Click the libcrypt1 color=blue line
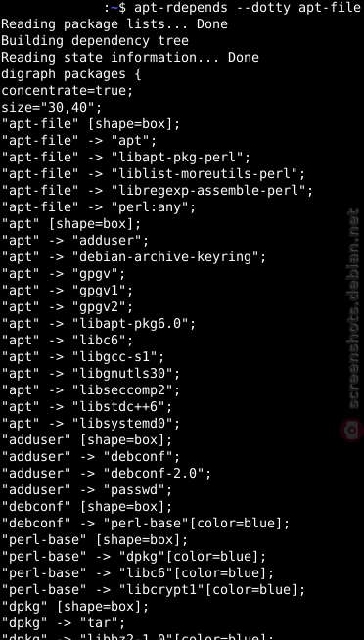 [153, 590]
